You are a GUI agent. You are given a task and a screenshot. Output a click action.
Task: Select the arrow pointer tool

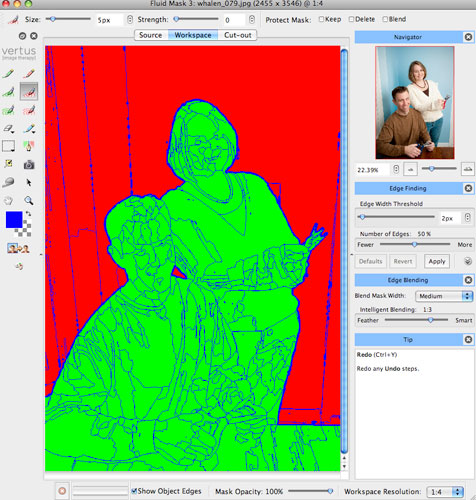click(x=29, y=182)
